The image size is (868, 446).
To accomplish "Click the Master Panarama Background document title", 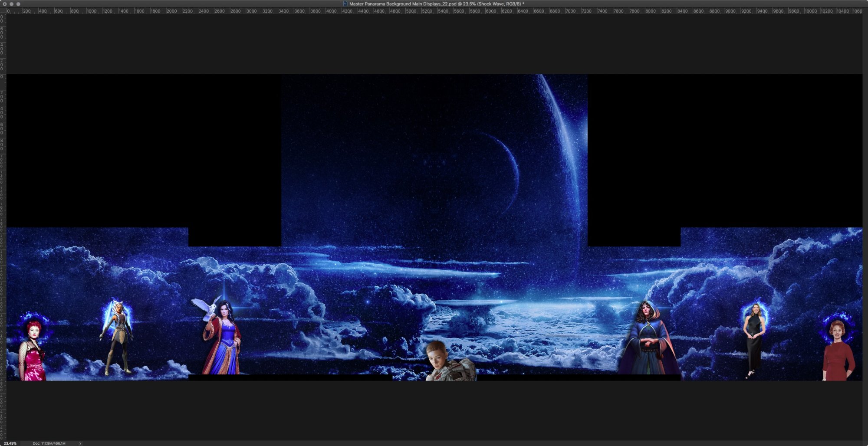I will click(437, 3).
